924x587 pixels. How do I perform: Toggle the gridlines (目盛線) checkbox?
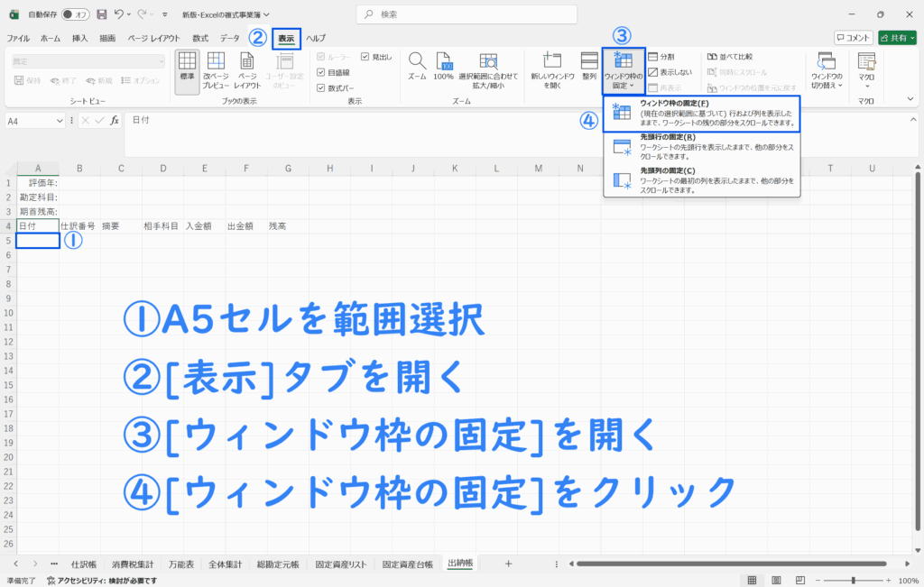tap(322, 72)
